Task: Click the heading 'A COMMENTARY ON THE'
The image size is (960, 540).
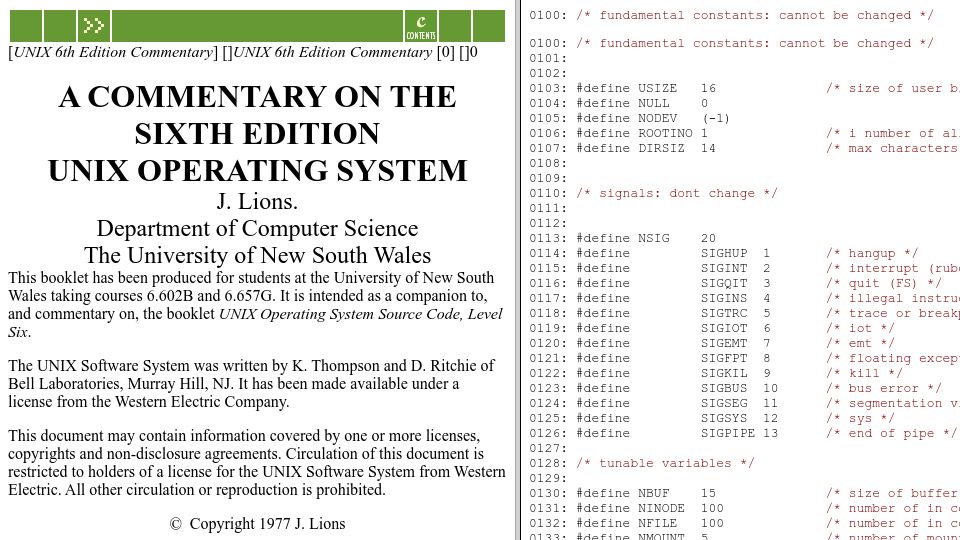Action: pos(257,96)
